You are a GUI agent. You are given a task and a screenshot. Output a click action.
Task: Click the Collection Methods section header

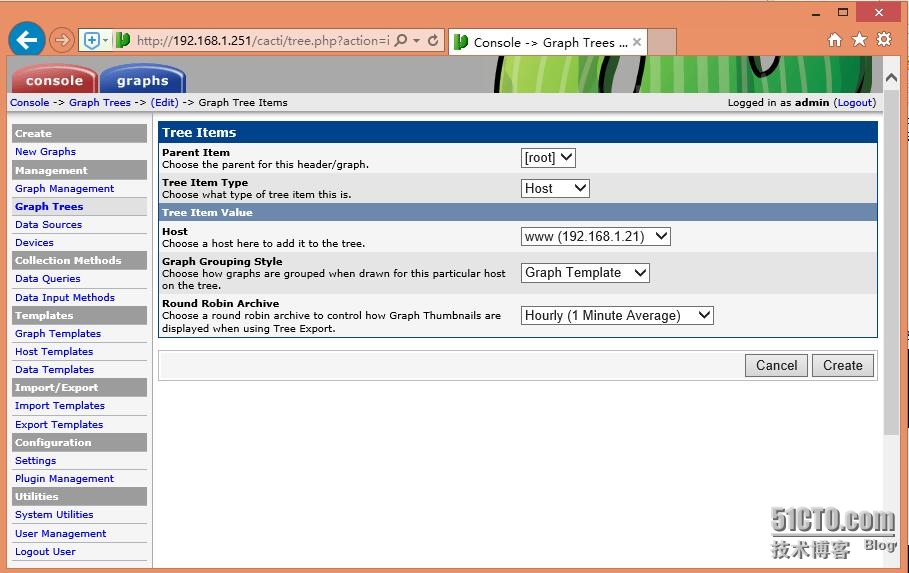tap(79, 260)
